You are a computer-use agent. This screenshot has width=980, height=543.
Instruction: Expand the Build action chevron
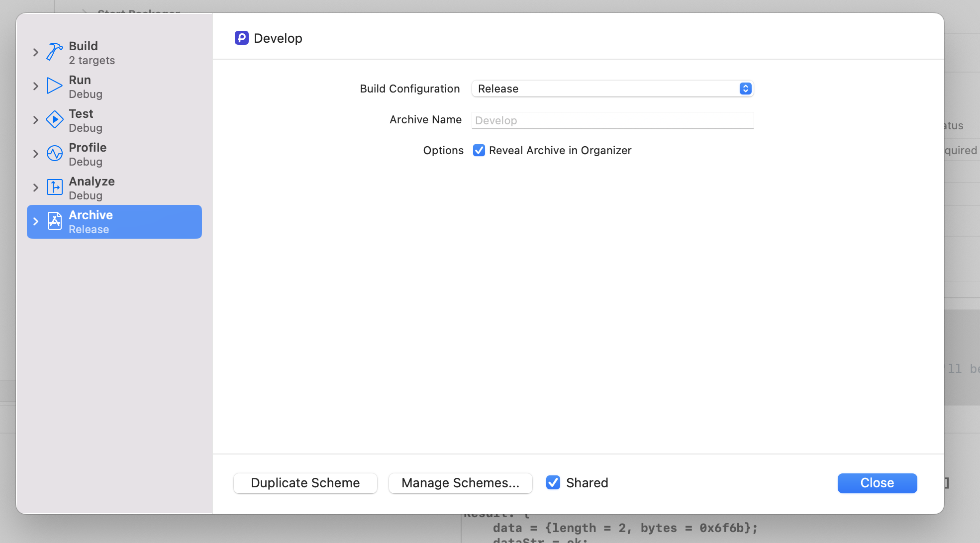[x=35, y=52]
